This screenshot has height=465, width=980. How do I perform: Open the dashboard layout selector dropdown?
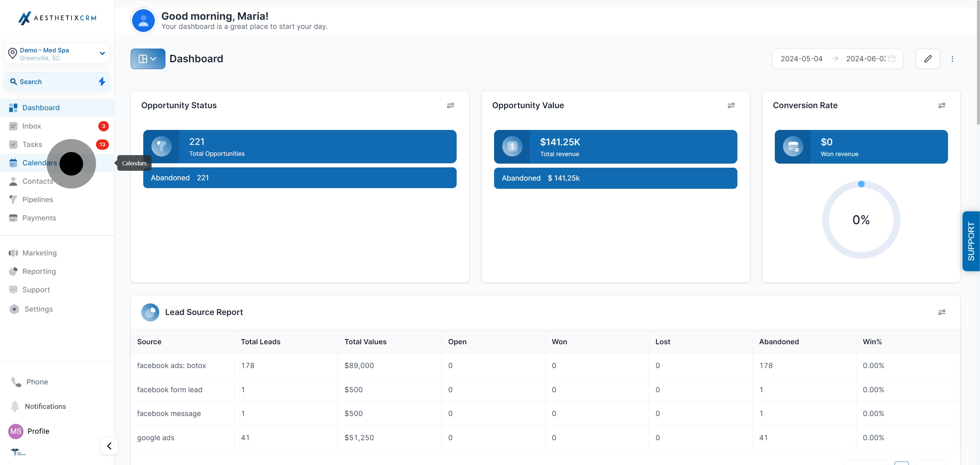[148, 59]
